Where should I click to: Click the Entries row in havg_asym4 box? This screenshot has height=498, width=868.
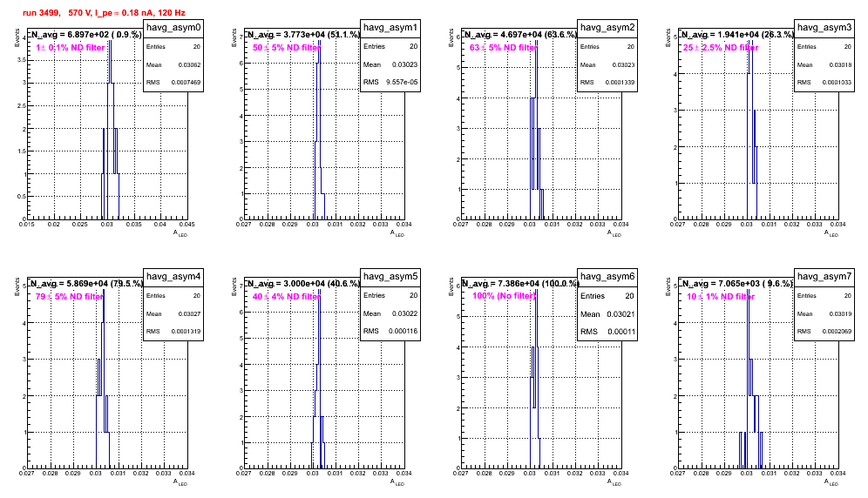click(x=173, y=296)
